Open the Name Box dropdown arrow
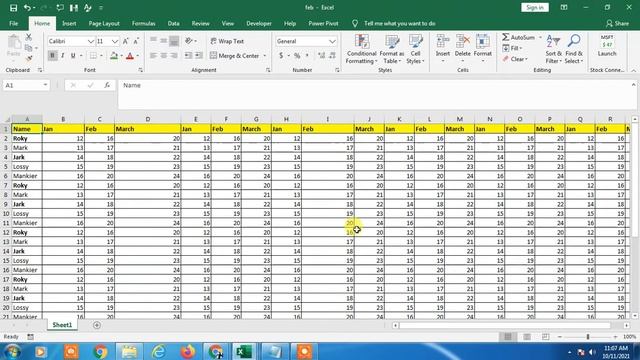Screen dimensions: 640x360 tap(45, 85)
